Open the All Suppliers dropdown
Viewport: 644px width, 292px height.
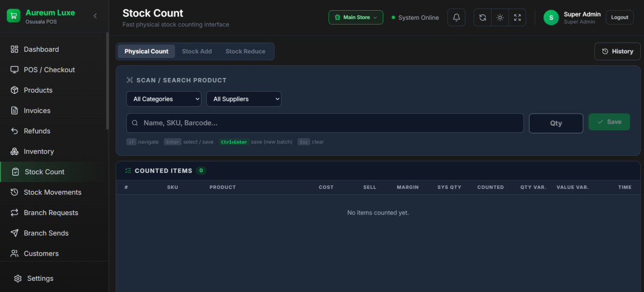click(244, 99)
